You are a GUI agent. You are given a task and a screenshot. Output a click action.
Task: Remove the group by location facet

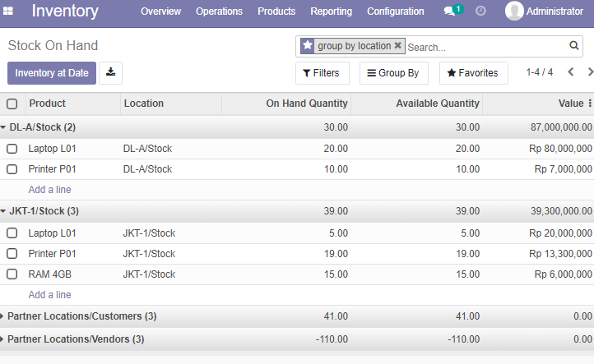coord(397,45)
